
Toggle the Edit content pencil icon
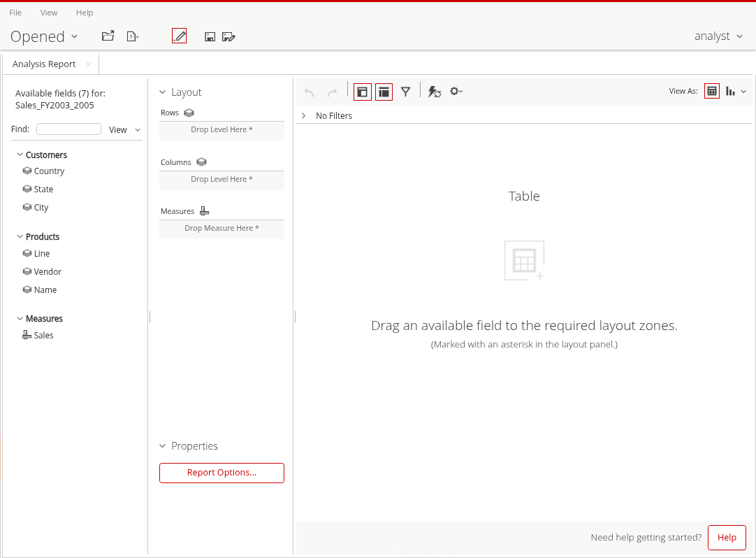[179, 36]
